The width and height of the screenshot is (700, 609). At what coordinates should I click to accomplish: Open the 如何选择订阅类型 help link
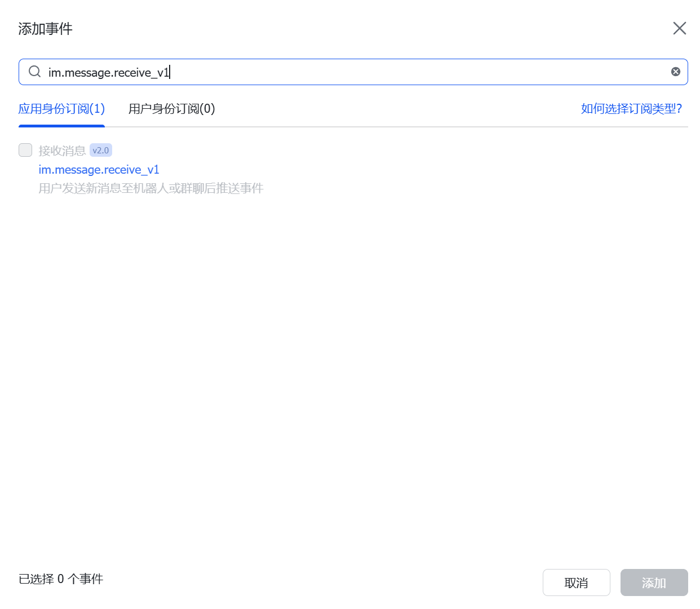pyautogui.click(x=631, y=109)
